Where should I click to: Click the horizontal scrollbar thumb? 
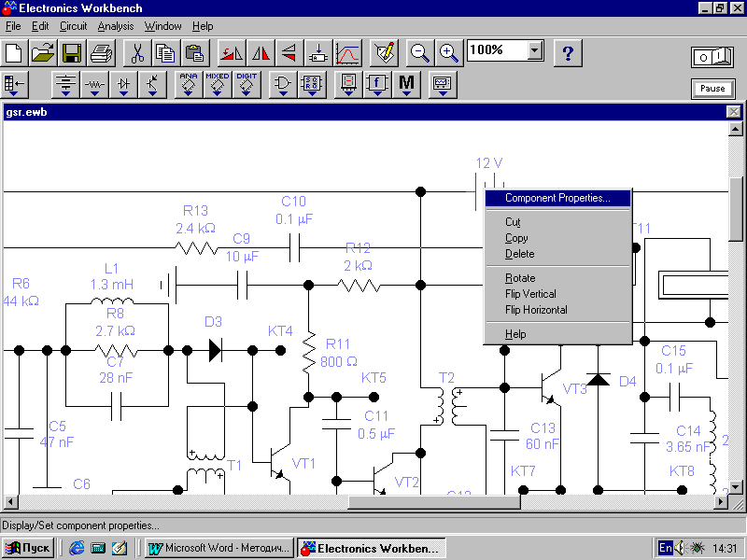[x=434, y=502]
